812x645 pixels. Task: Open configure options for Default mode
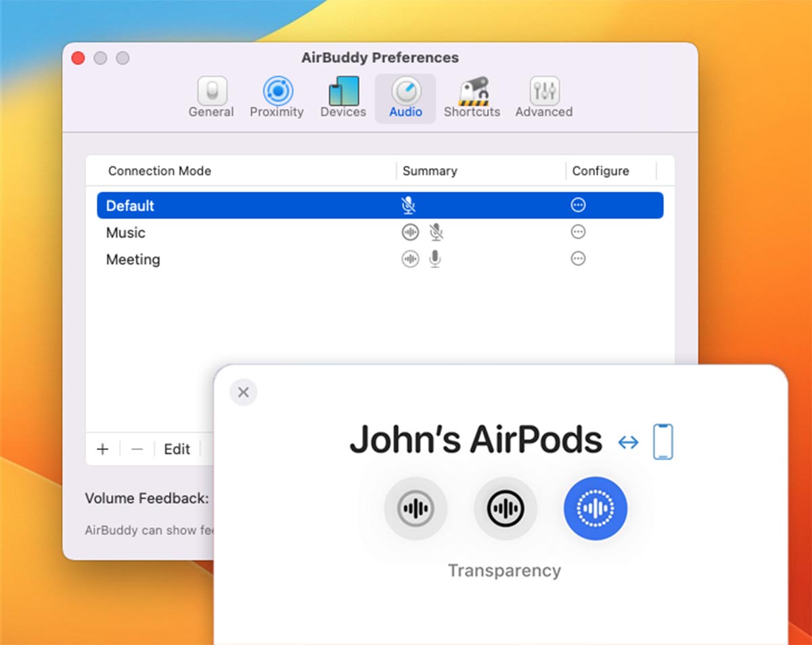click(x=578, y=205)
